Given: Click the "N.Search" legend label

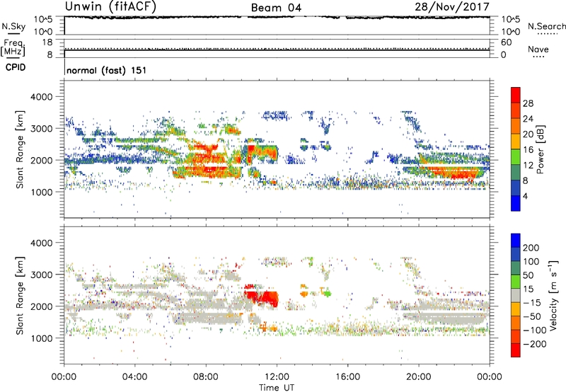Looking at the screenshot, I should pyautogui.click(x=546, y=26).
